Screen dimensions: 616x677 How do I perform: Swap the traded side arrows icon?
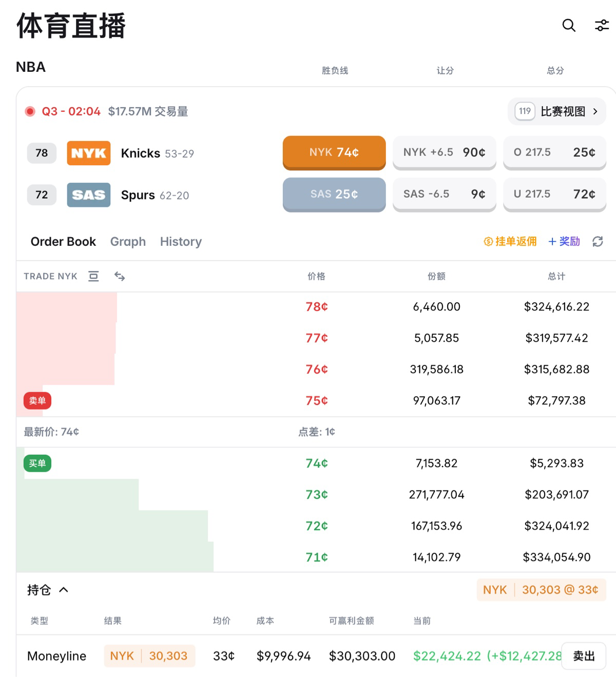[x=120, y=276]
